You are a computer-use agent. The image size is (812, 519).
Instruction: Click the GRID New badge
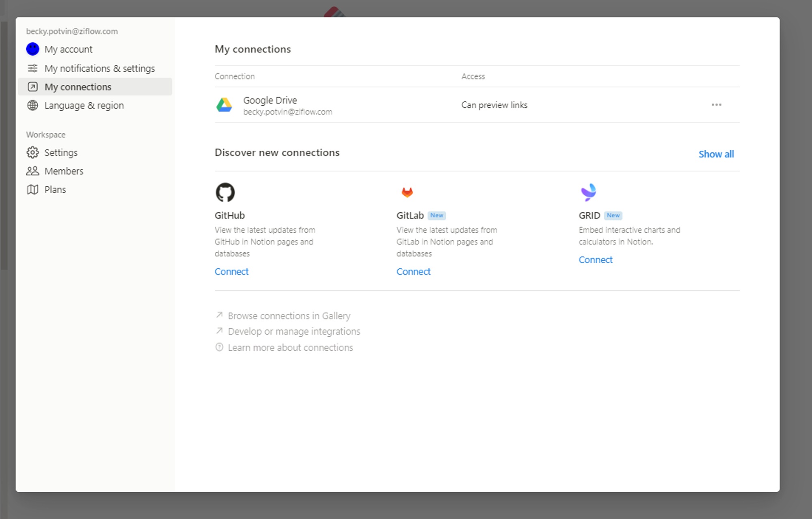(x=613, y=216)
